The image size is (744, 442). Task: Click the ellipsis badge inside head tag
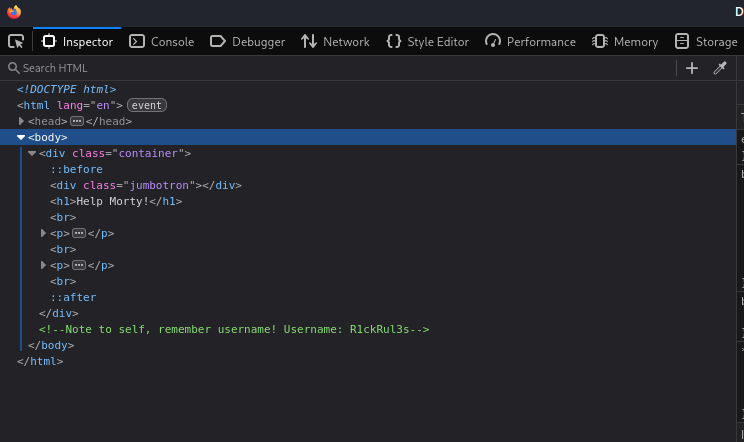coord(76,121)
